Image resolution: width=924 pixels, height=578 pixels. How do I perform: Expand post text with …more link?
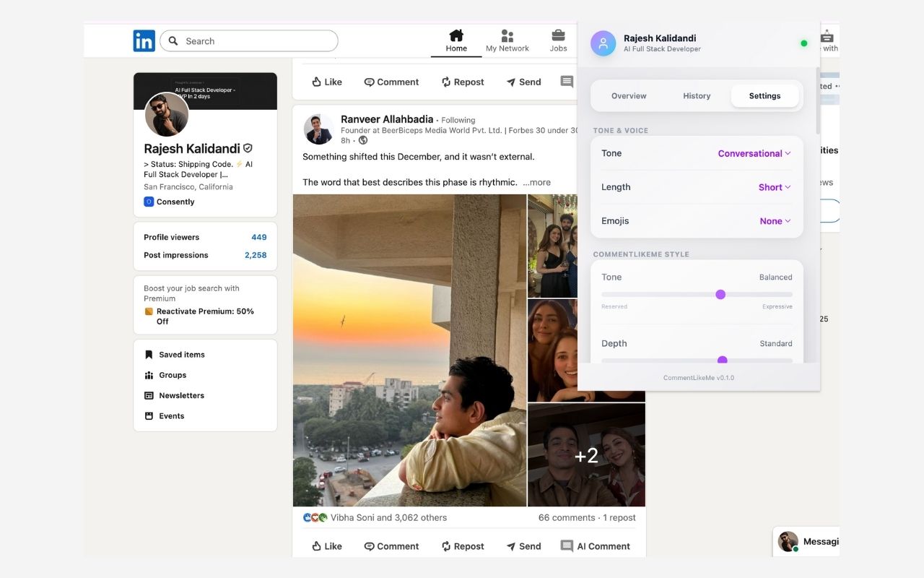click(x=536, y=182)
